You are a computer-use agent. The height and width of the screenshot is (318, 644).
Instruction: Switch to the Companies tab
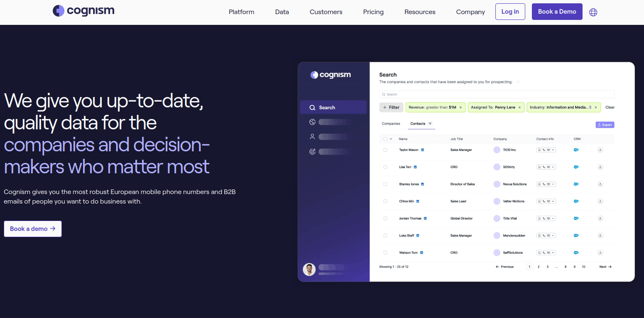[x=391, y=124]
